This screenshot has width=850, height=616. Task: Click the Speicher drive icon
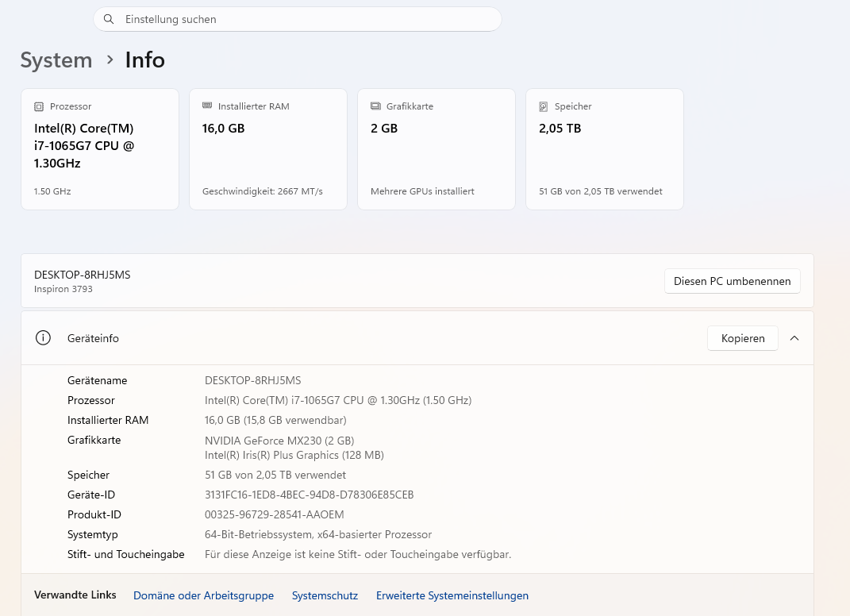tap(544, 106)
